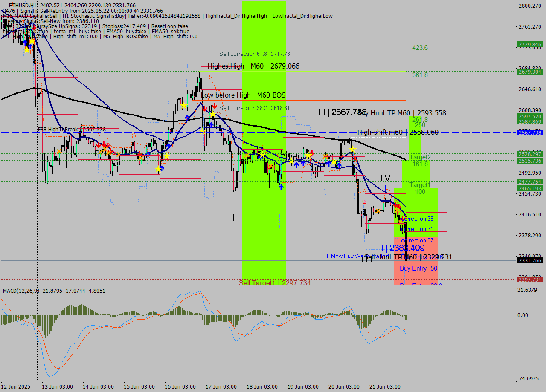Click the red down-arrow sell signal near 14 Jun

(104, 144)
